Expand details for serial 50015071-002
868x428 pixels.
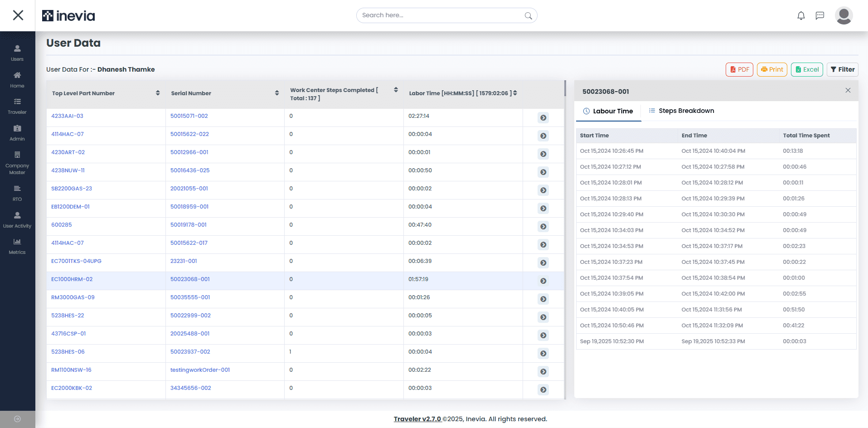click(x=543, y=117)
